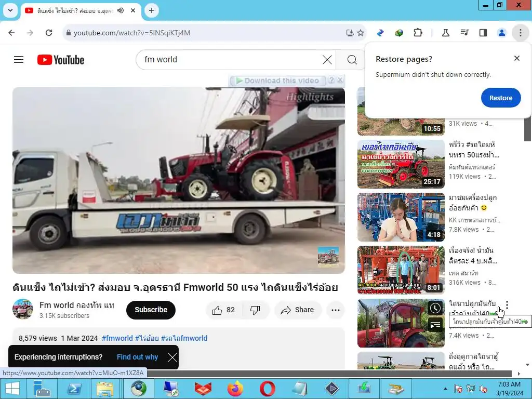Install page as app icon in address bar
Screen dimensions: 532x399
(x=350, y=33)
